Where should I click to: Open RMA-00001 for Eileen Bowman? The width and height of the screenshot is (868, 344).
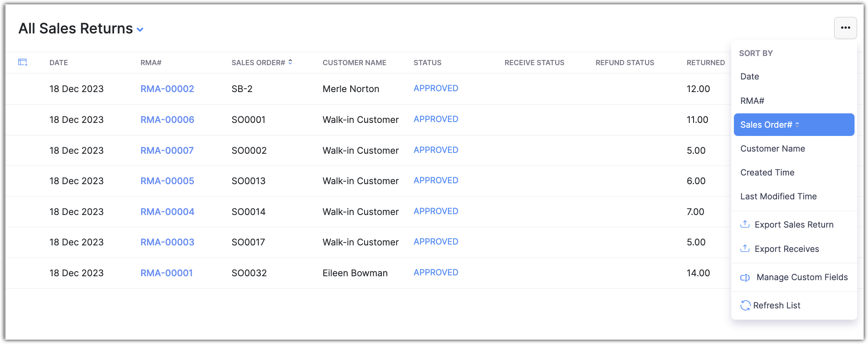[x=166, y=273]
